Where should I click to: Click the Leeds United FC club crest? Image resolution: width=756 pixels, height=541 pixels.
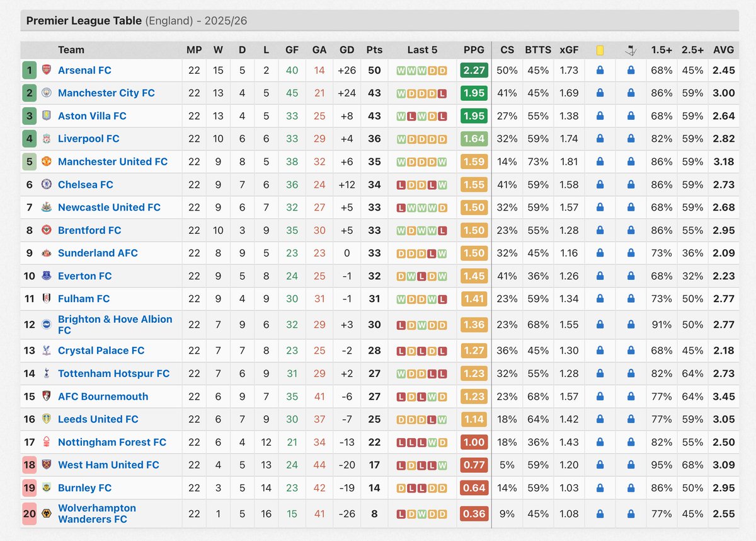pos(47,419)
